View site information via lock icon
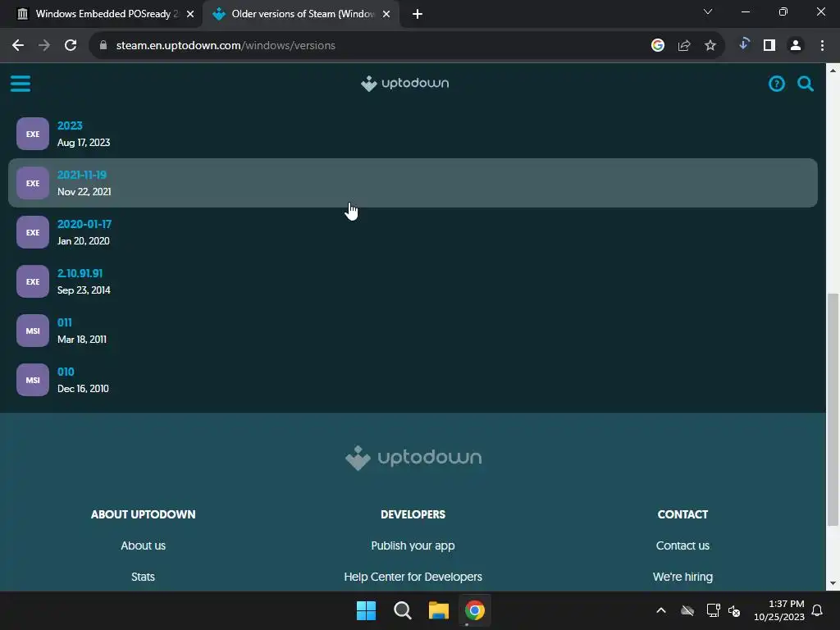 tap(103, 46)
